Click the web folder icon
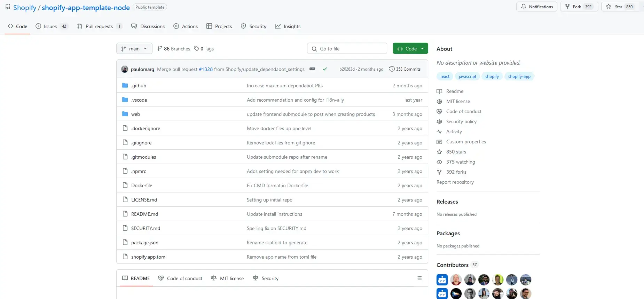The height and width of the screenshot is (299, 644). coord(125,114)
